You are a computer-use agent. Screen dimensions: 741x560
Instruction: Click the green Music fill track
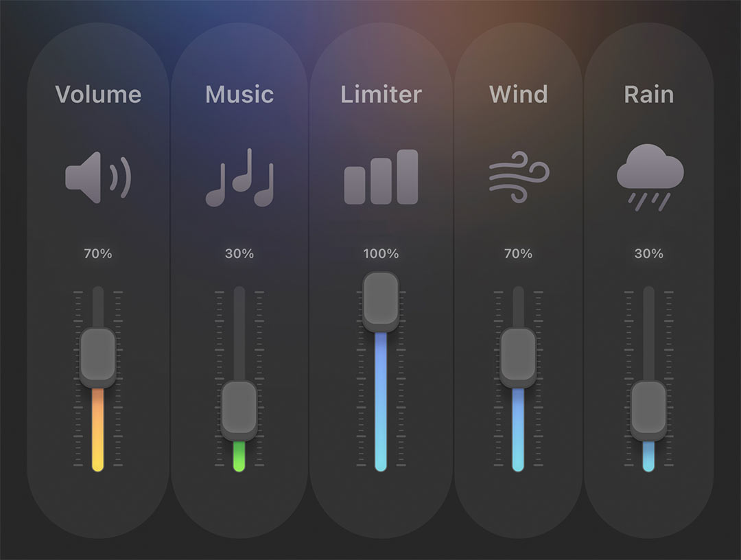[239, 456]
